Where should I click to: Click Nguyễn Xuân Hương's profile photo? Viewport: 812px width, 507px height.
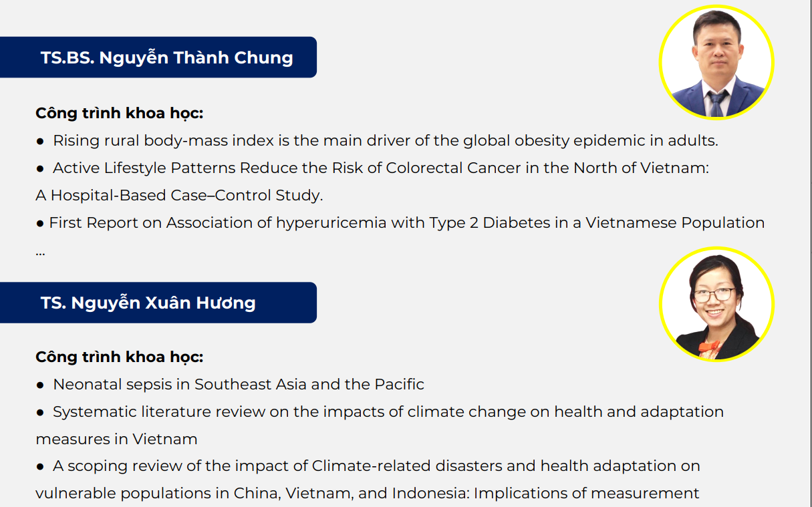[716, 305]
